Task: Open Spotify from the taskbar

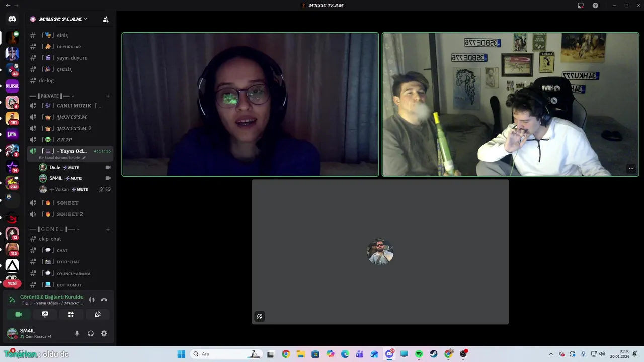Action: click(x=419, y=354)
